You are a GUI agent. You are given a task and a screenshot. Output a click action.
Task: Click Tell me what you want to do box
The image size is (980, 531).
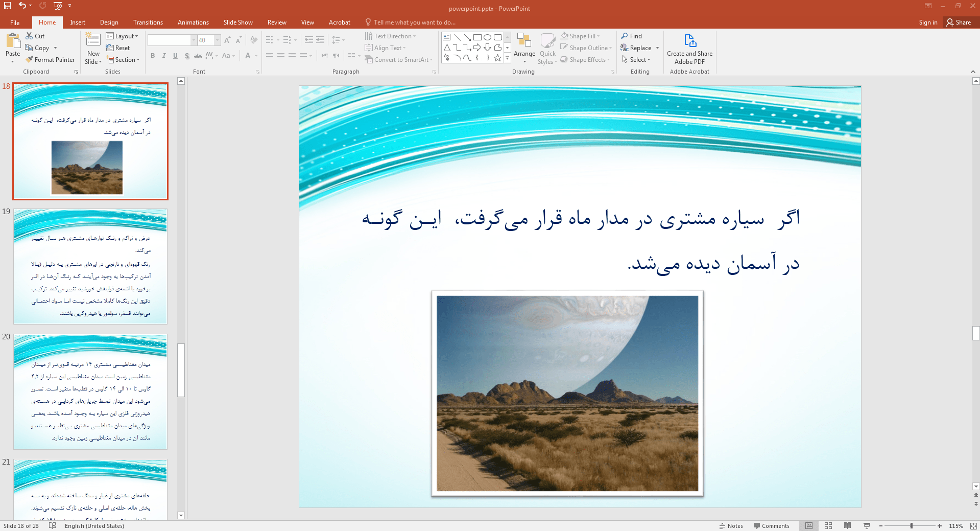[x=410, y=22]
